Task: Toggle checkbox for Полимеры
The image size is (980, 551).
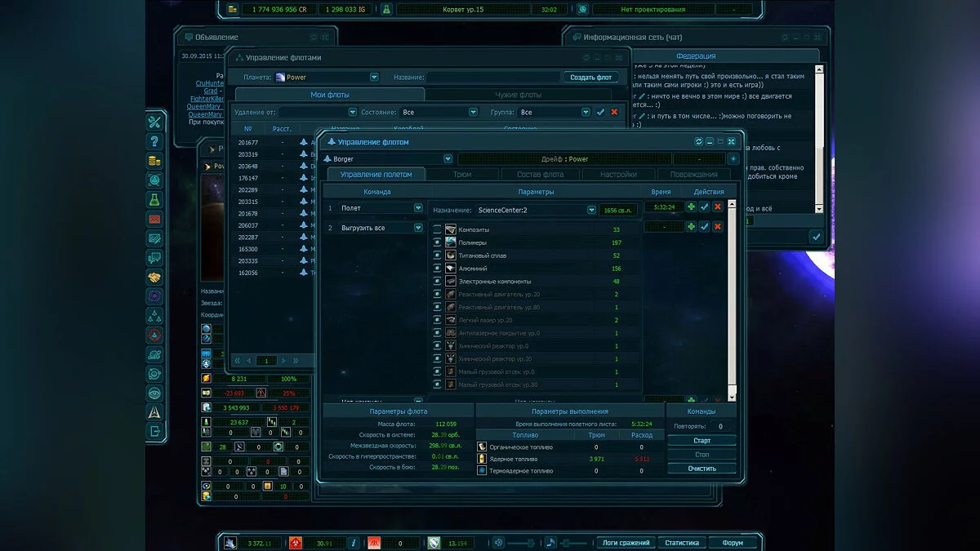Action: tap(437, 242)
